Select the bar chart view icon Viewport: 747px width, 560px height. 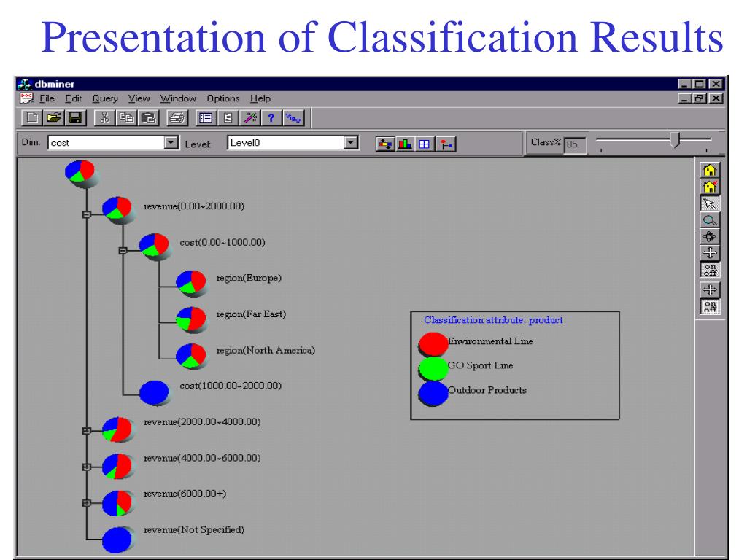pyautogui.click(x=405, y=144)
